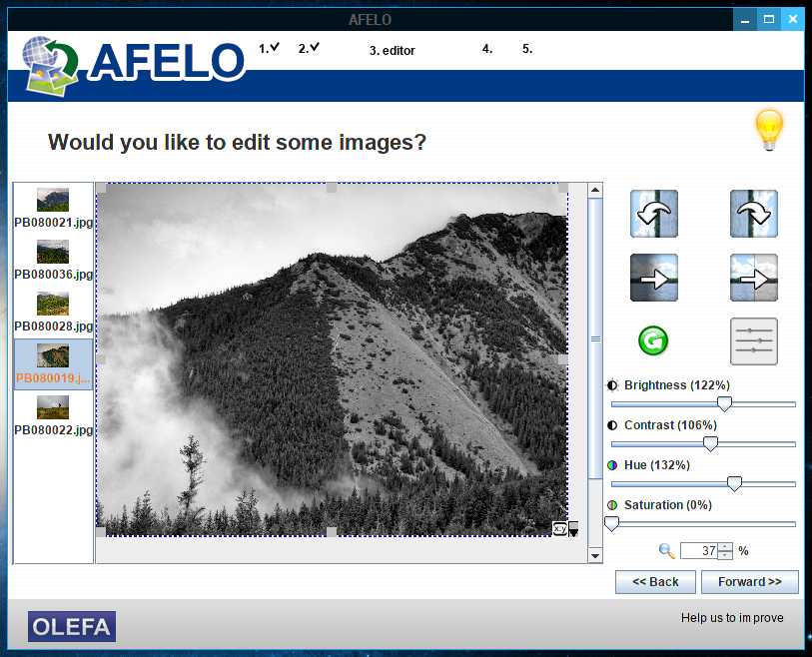
Task: Open the sliders settings icon
Action: pyautogui.click(x=753, y=341)
